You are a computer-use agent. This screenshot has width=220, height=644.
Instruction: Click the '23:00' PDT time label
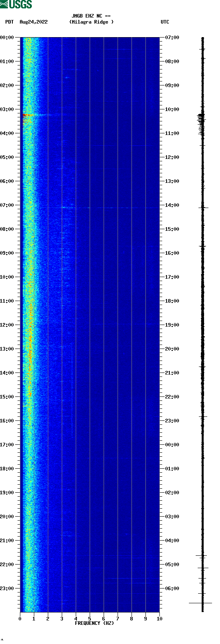(7, 589)
